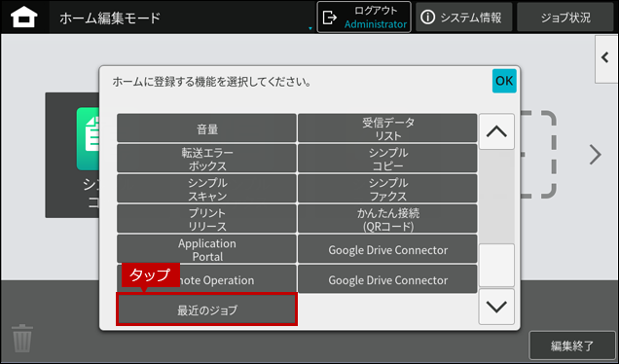Click the Administrator user name

376,24
